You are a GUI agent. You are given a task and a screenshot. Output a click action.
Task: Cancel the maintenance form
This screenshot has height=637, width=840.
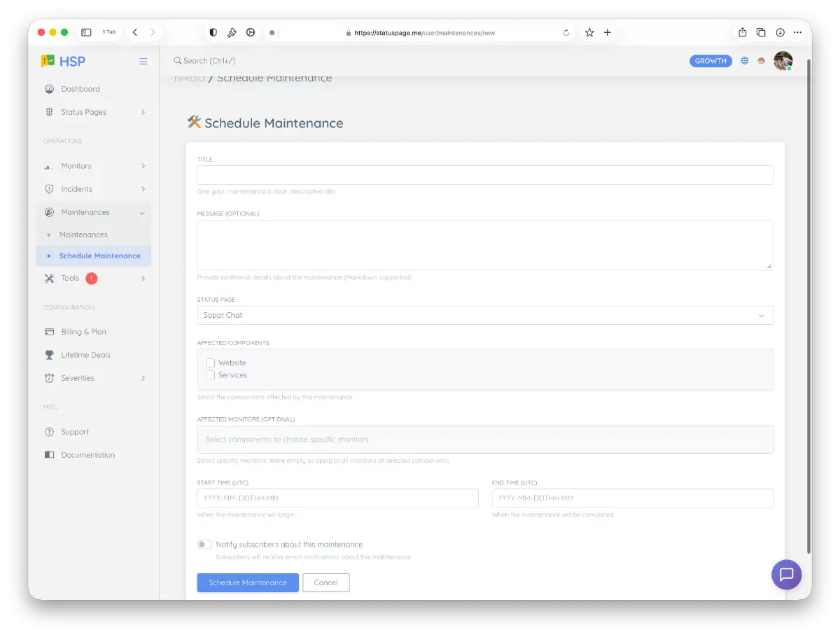pos(325,582)
